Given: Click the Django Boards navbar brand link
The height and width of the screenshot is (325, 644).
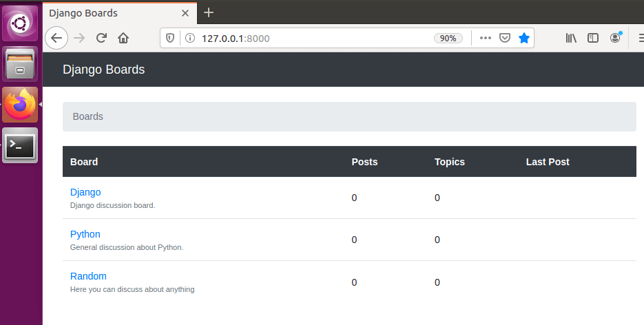Looking at the screenshot, I should point(103,70).
